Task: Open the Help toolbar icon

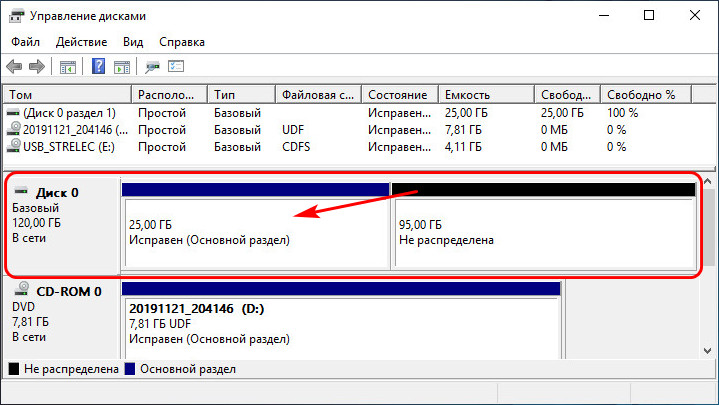Action: (99, 67)
